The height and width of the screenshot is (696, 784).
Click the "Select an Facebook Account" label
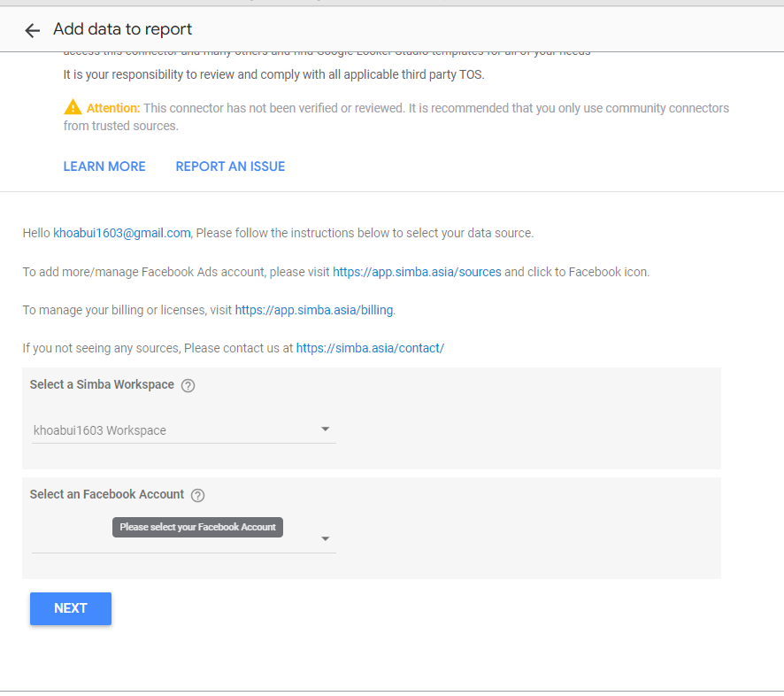click(x=107, y=494)
